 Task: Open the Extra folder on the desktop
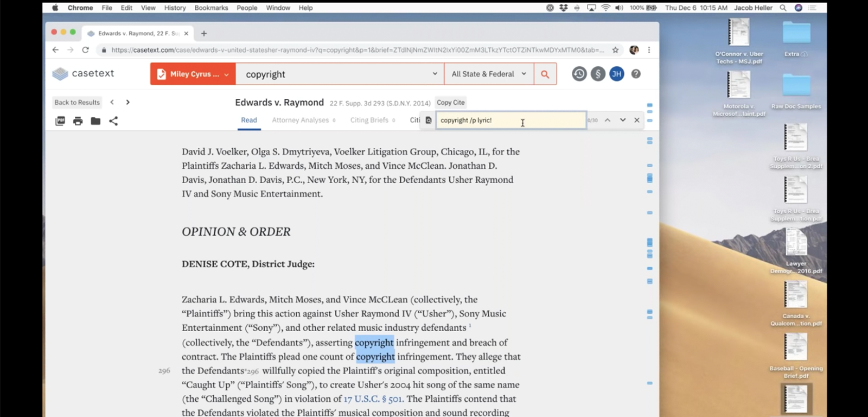(x=796, y=38)
